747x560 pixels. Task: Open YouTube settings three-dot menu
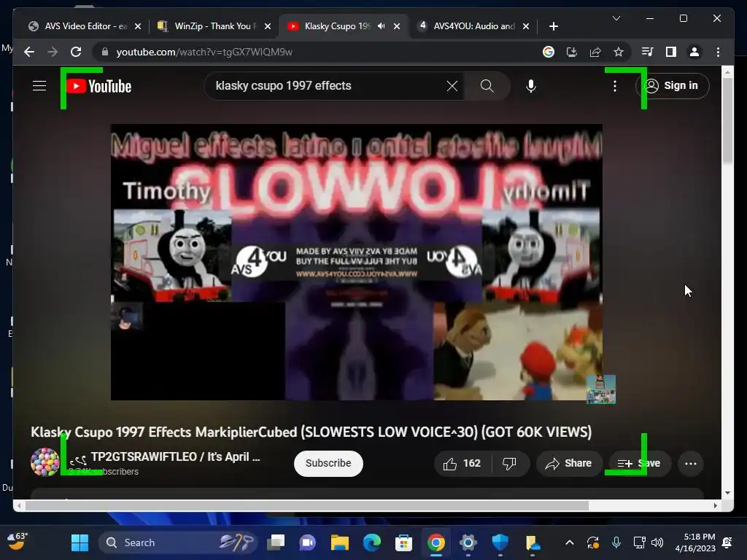tap(614, 86)
